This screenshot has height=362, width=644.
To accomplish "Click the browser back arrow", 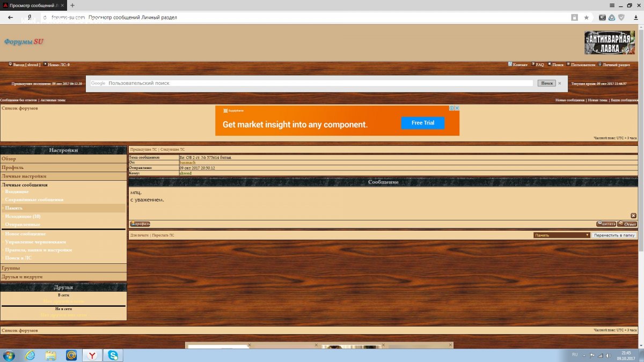I will [10, 18].
